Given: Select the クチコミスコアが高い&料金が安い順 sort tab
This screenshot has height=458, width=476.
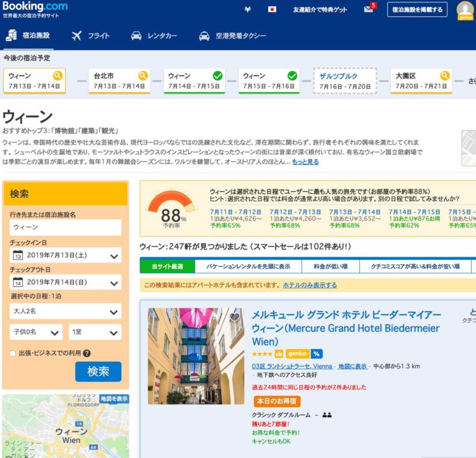Looking at the screenshot, I should 415,267.
